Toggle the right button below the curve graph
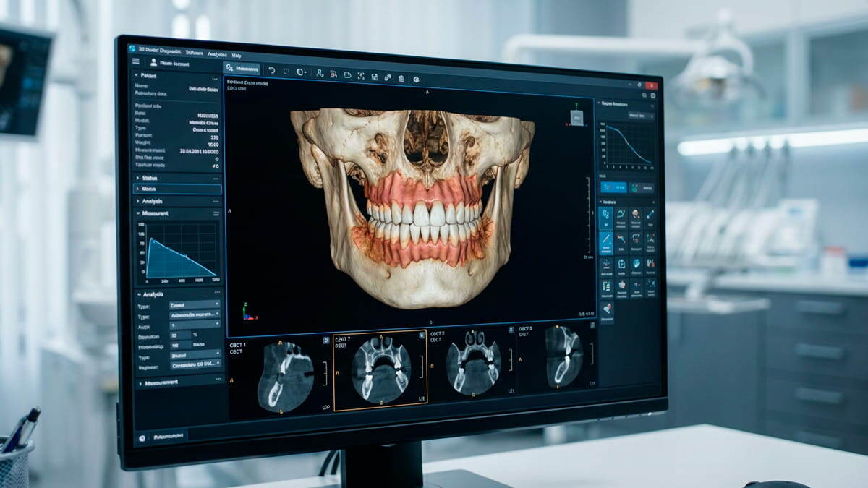 click(x=642, y=187)
